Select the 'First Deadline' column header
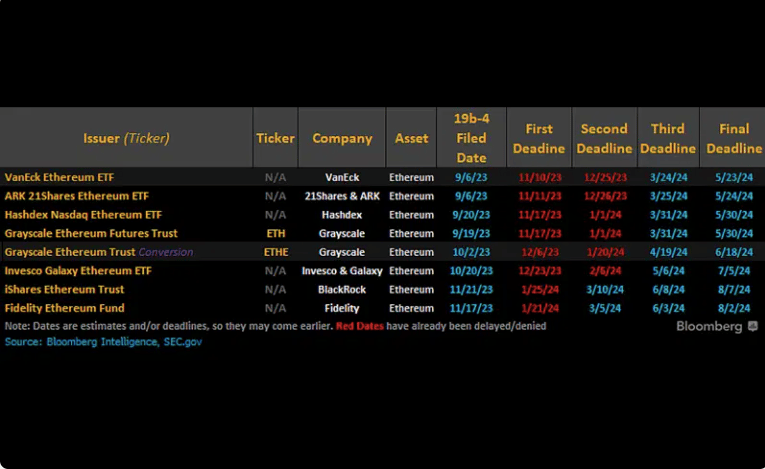The height and width of the screenshot is (469, 765). 539,138
